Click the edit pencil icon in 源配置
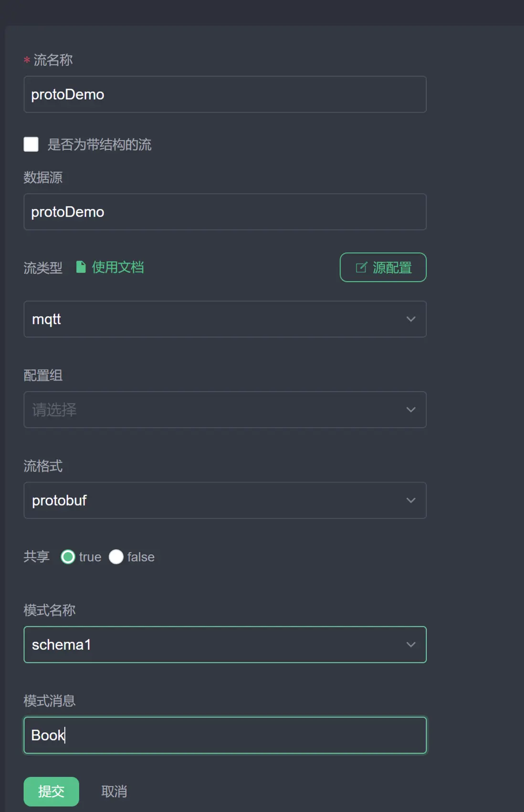Image resolution: width=524 pixels, height=812 pixels. coord(361,267)
